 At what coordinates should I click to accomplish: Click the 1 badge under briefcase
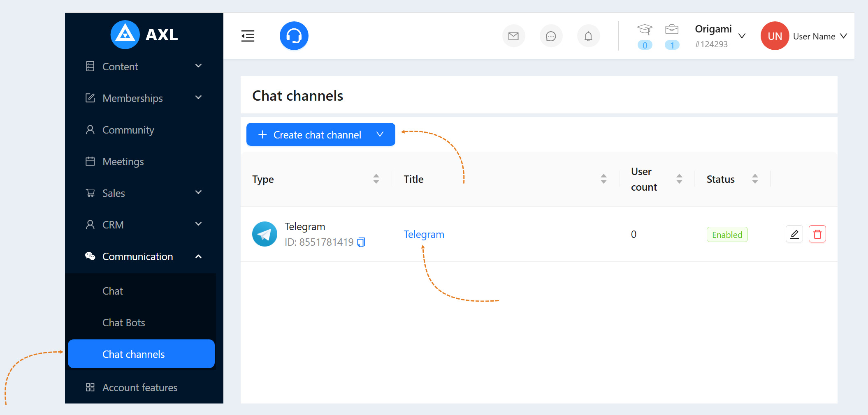[672, 45]
